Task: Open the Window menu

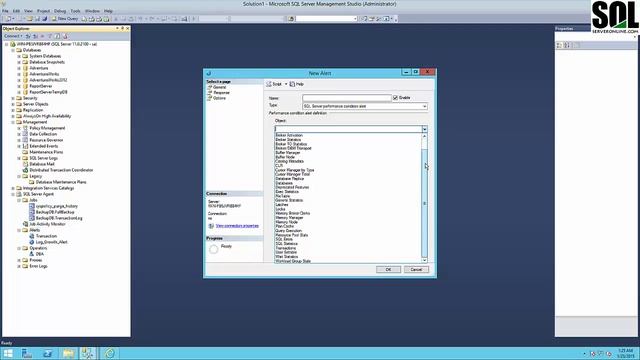Action: pos(92,11)
